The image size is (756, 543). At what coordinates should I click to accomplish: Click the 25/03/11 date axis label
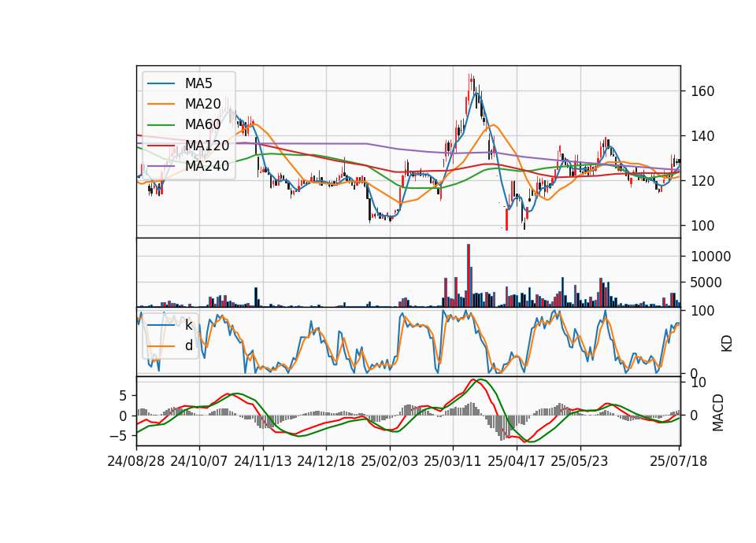coord(453,462)
